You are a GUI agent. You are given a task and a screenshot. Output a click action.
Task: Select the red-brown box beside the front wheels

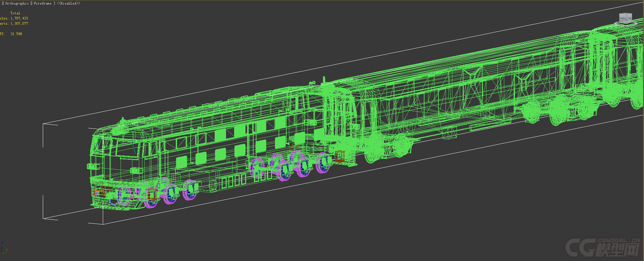click(x=151, y=194)
